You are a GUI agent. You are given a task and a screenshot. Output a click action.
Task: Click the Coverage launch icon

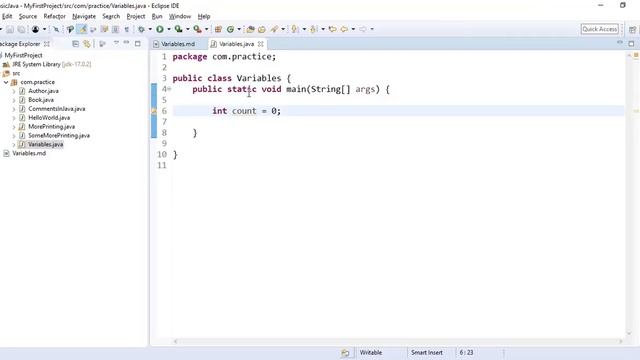[178, 29]
